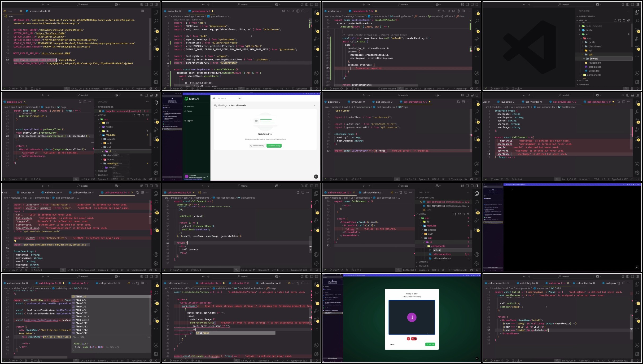Toggle secondary sidebar in stream-video.ts window title bar
The image size is (643, 364).
coord(156,5)
